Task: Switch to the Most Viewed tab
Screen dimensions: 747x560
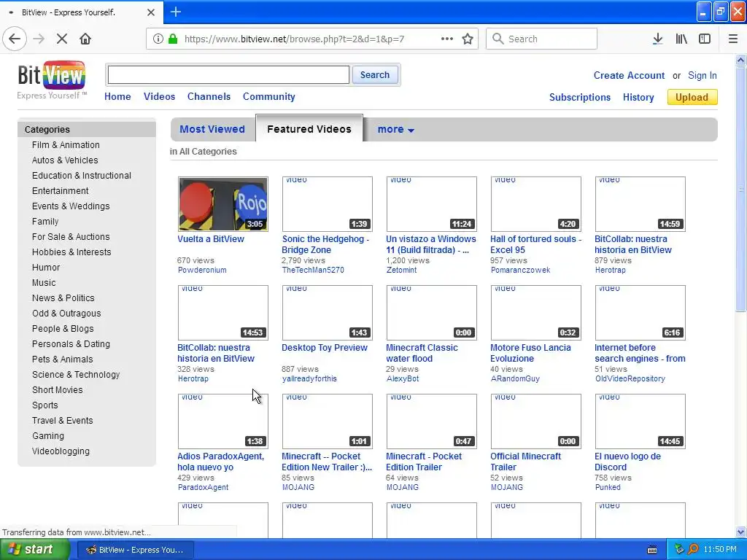Action: tap(212, 129)
